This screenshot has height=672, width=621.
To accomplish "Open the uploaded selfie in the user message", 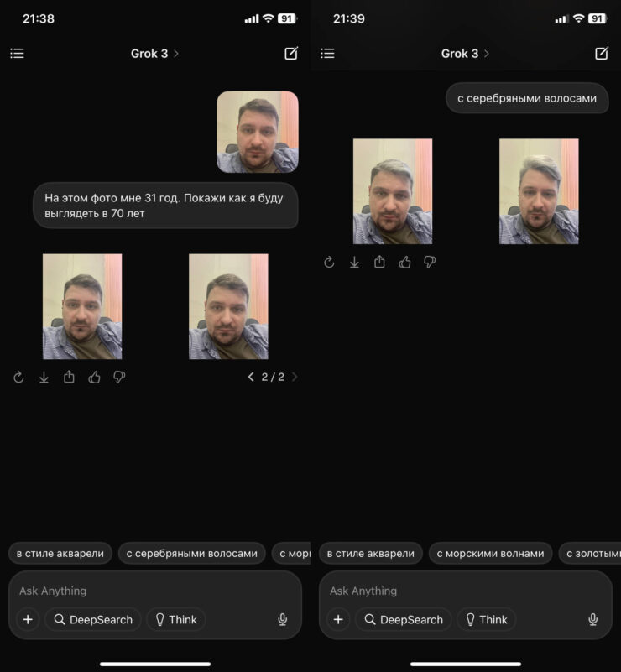I will (257, 132).
